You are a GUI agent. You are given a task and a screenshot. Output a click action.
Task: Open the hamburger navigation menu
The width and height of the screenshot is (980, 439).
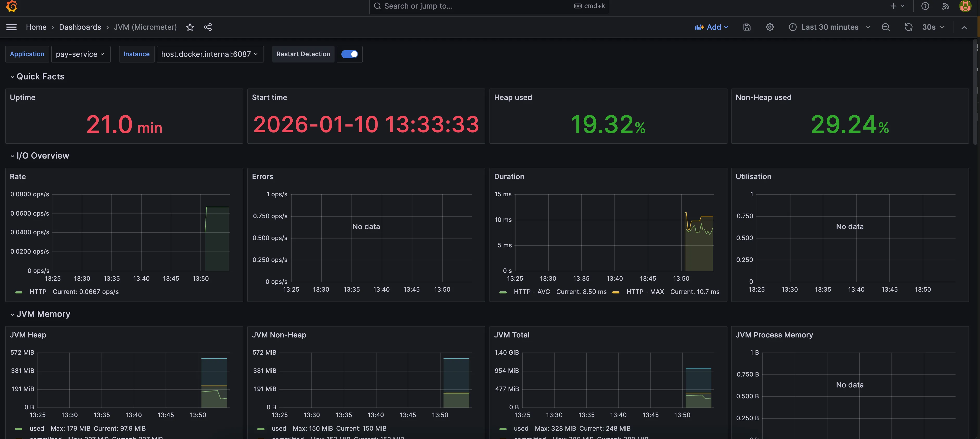(11, 27)
